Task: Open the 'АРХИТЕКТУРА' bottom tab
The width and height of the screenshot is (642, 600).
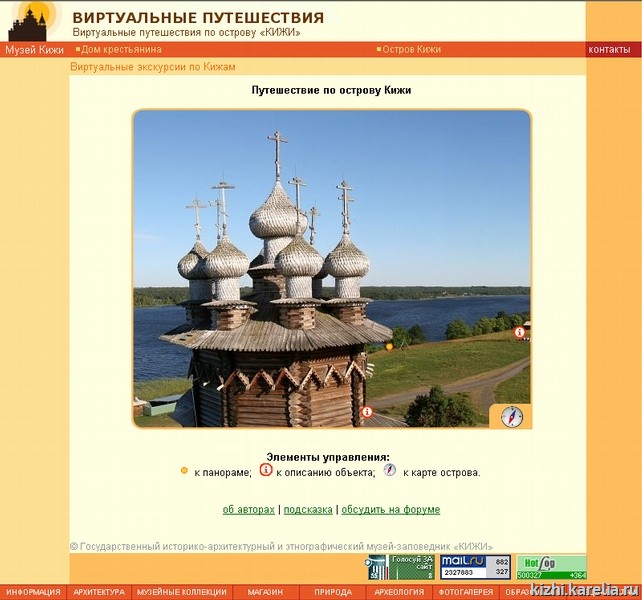Action: coord(99,592)
